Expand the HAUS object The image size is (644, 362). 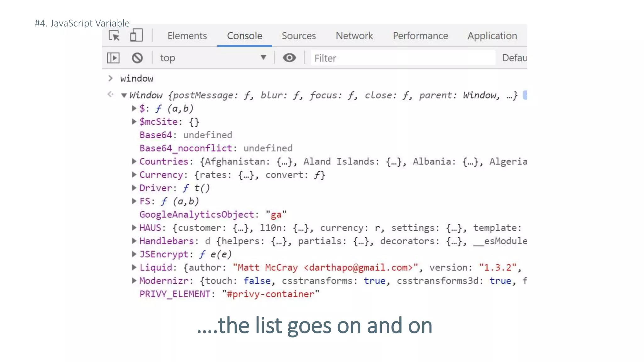tap(134, 228)
